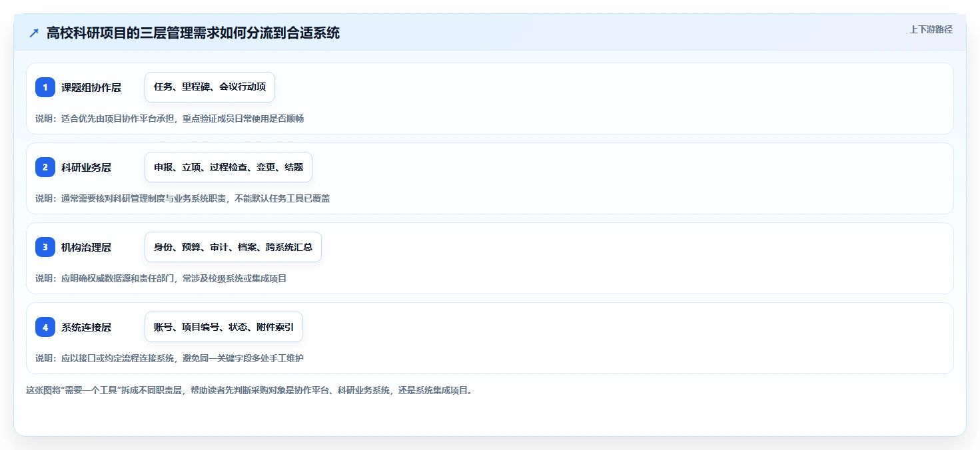Click the 账号、项目编号、状态、附件索引 chip

pos(224,327)
